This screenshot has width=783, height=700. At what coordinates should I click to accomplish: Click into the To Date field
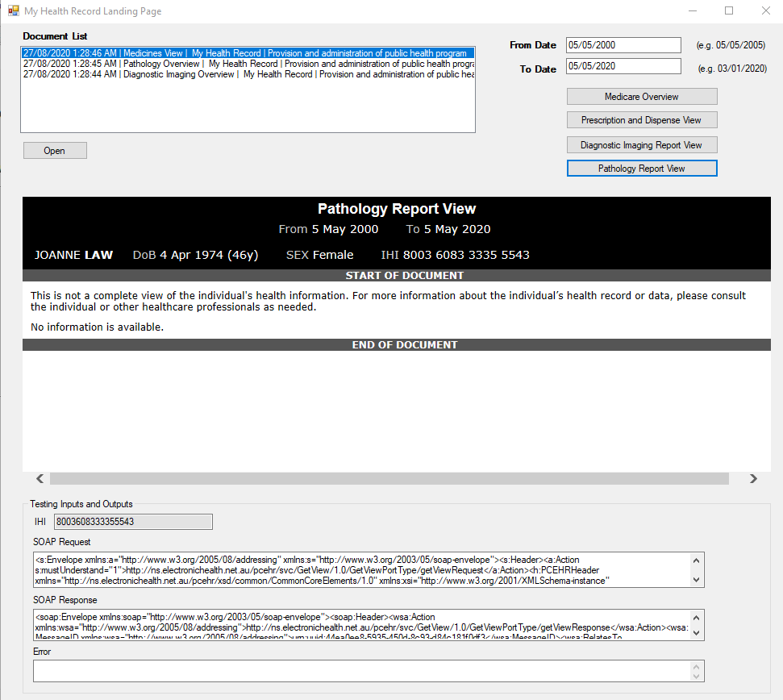pyautogui.click(x=623, y=66)
